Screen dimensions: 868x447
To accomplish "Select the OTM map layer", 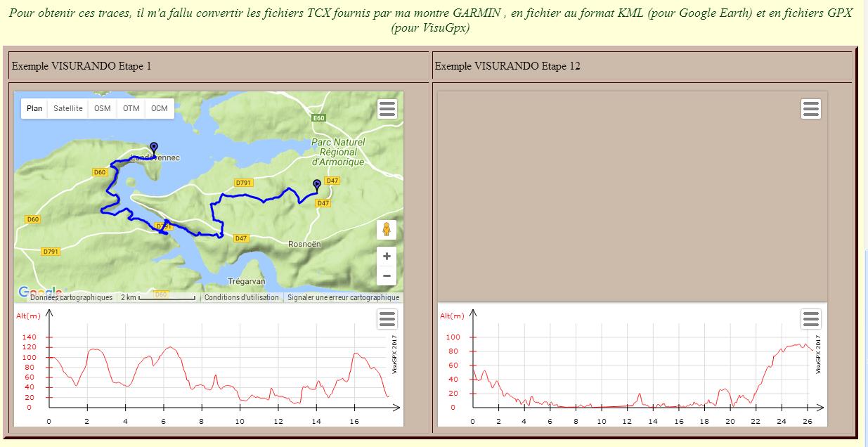I will click(131, 108).
